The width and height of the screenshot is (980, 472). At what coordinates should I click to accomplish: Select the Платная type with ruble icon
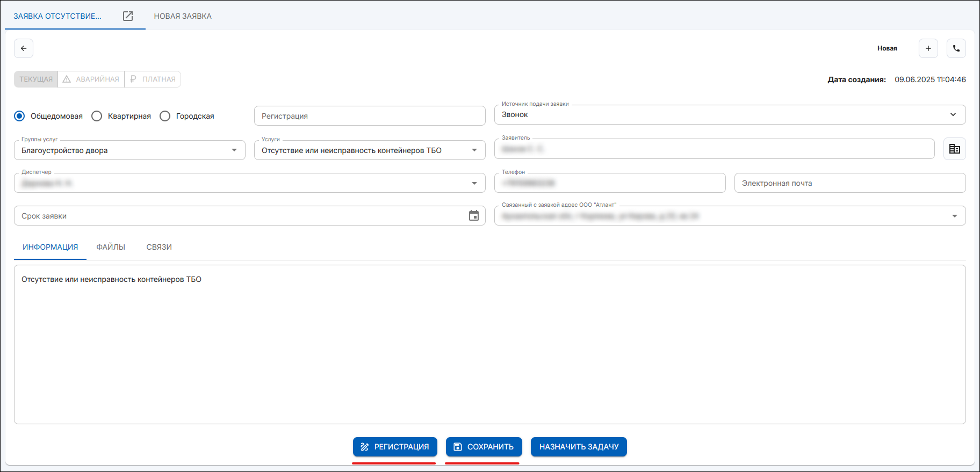pos(153,79)
